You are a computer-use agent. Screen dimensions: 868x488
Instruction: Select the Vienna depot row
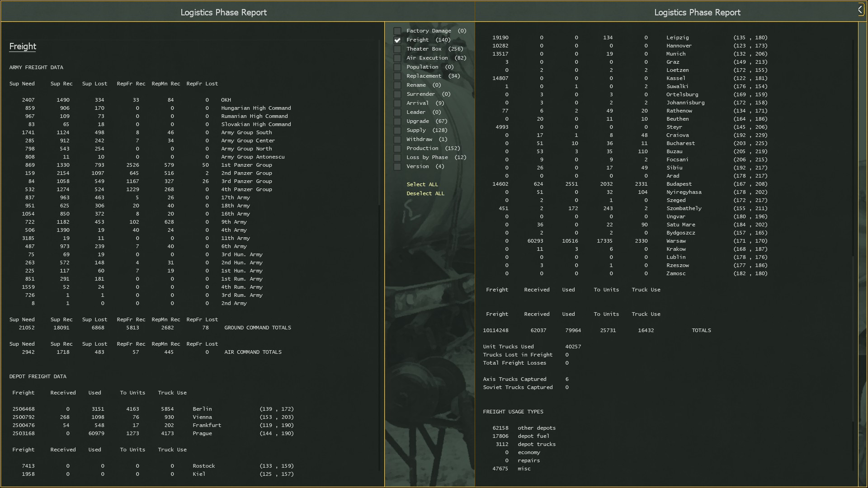click(153, 417)
